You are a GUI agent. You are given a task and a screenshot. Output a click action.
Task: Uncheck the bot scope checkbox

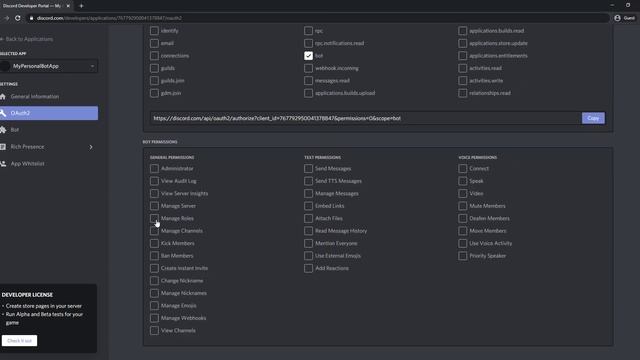(x=309, y=56)
